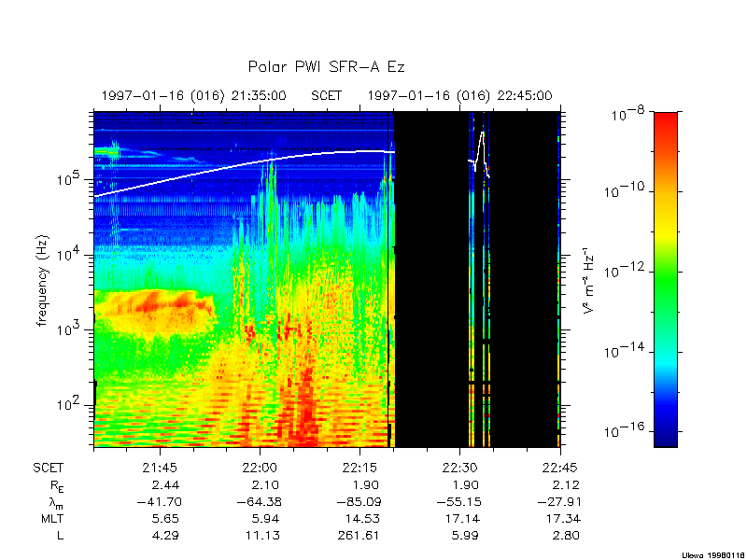Click the SCET label in the top header
747x560 pixels.
(x=326, y=95)
